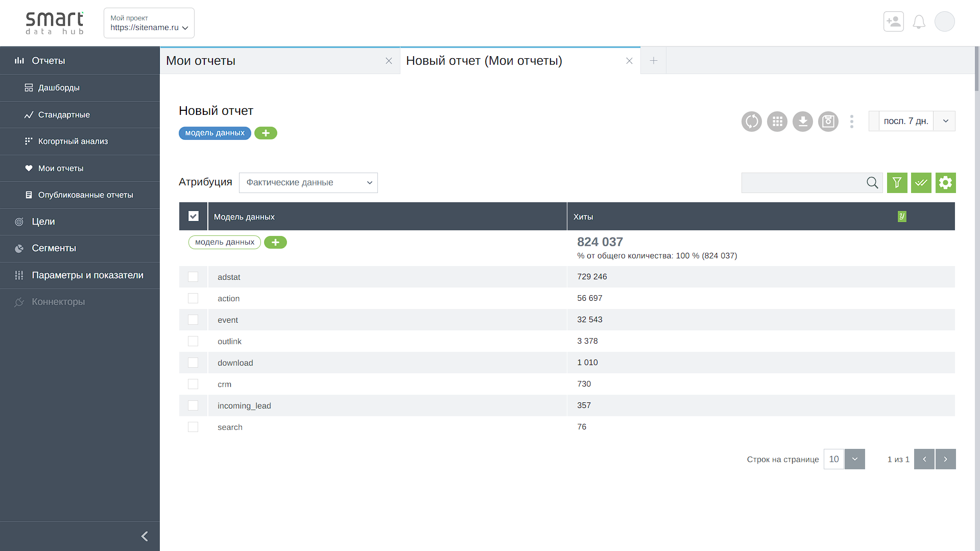Check the outlink row checkbox
Screen dimensions: 980x551
point(193,341)
